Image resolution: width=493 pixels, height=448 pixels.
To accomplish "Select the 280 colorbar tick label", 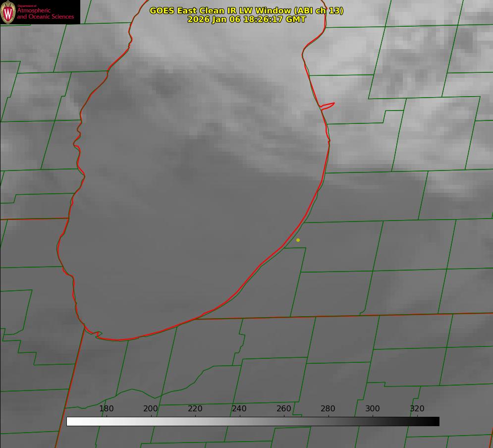I will (x=328, y=409).
